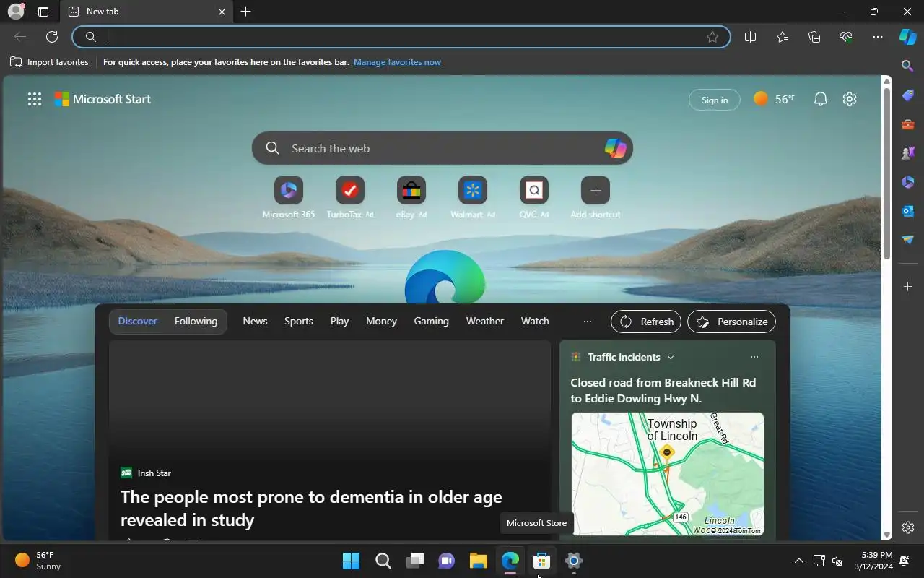Click the 56°F weather indicator in header
The image size is (924, 578).
[x=774, y=99]
